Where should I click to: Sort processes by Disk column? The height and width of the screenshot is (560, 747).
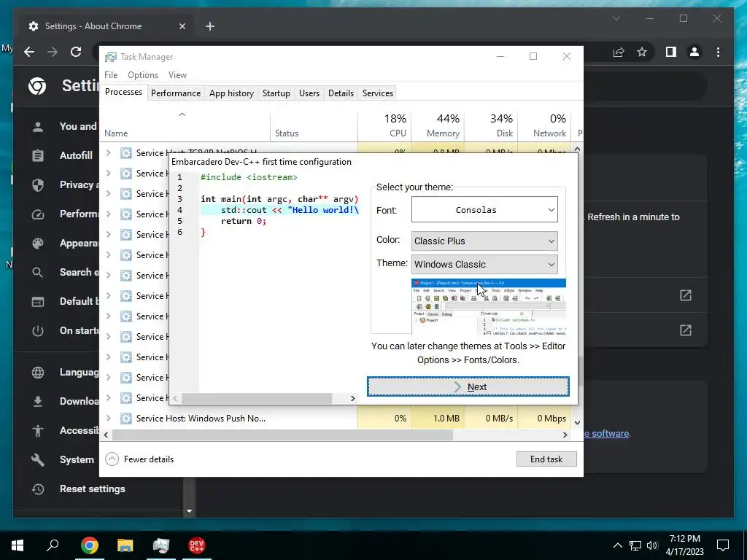point(491,125)
